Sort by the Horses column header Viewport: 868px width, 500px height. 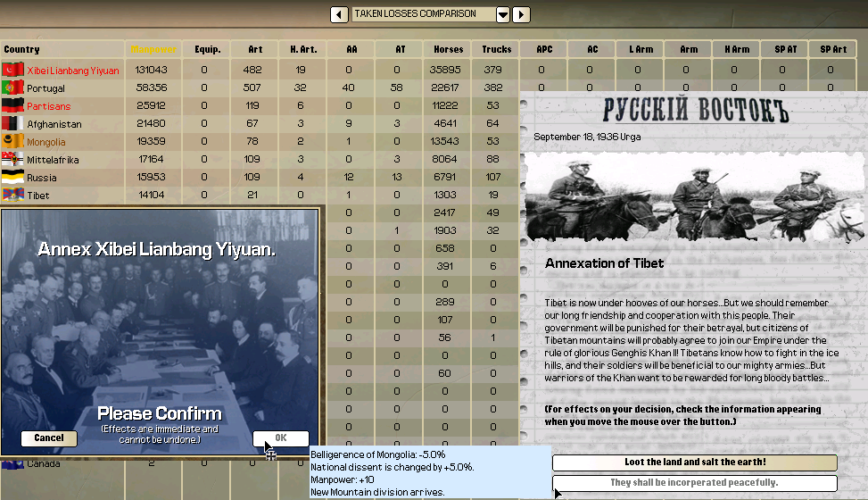coord(449,49)
